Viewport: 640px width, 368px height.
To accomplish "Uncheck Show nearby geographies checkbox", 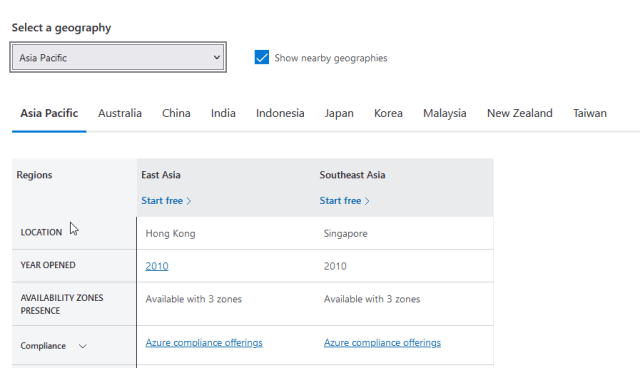I will 262,58.
